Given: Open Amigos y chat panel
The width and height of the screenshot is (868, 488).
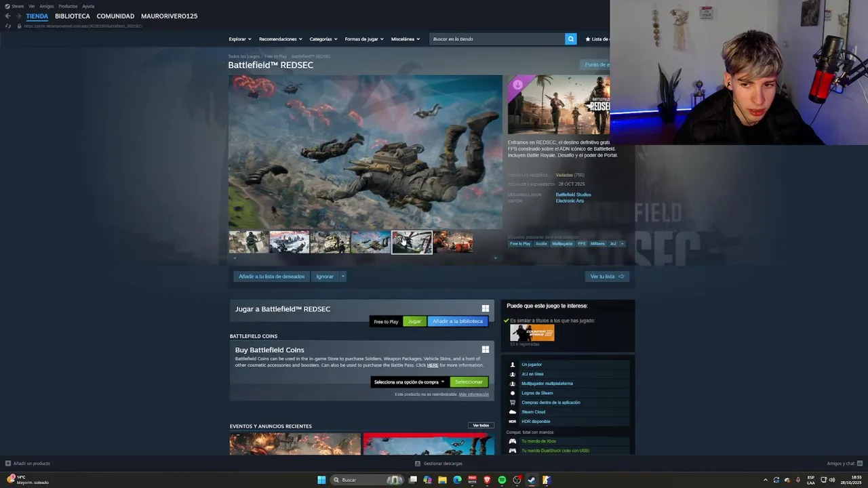Looking at the screenshot, I should click(x=844, y=464).
